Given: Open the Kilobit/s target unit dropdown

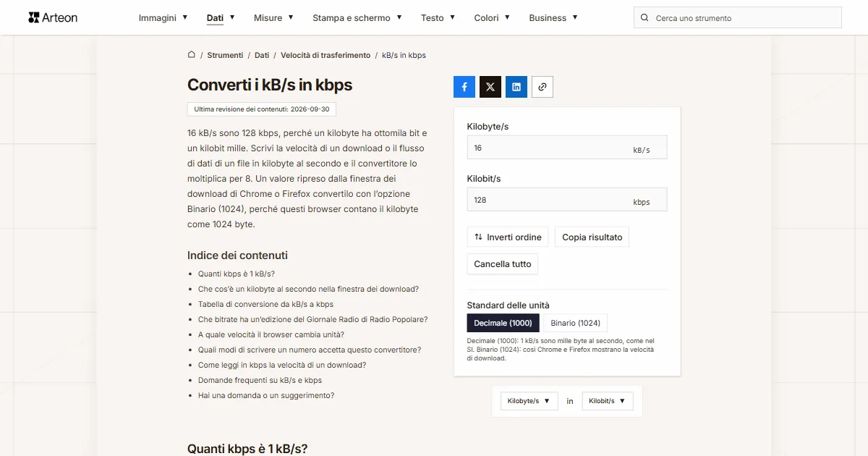Looking at the screenshot, I should [608, 401].
